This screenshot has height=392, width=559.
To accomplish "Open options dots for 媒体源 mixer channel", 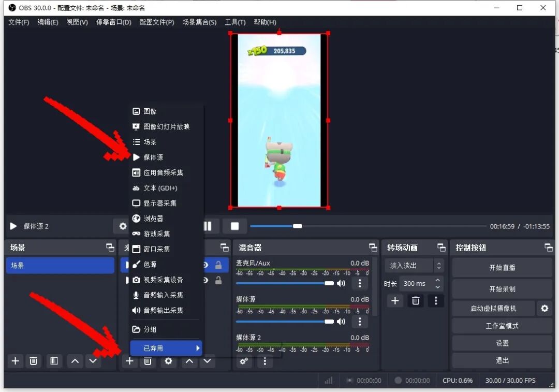I will [x=360, y=322].
